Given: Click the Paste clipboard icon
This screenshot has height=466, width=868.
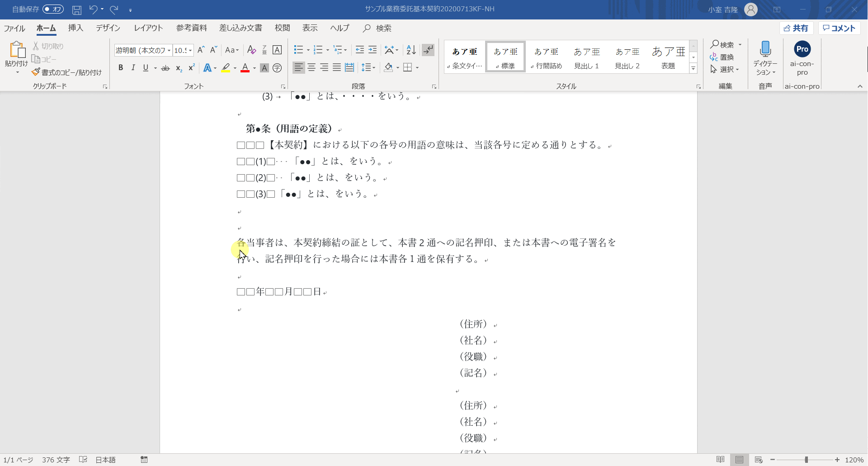Looking at the screenshot, I should [x=17, y=49].
